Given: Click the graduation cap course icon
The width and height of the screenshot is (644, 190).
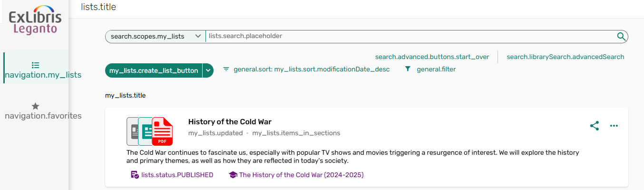Looking at the screenshot, I should (233, 175).
